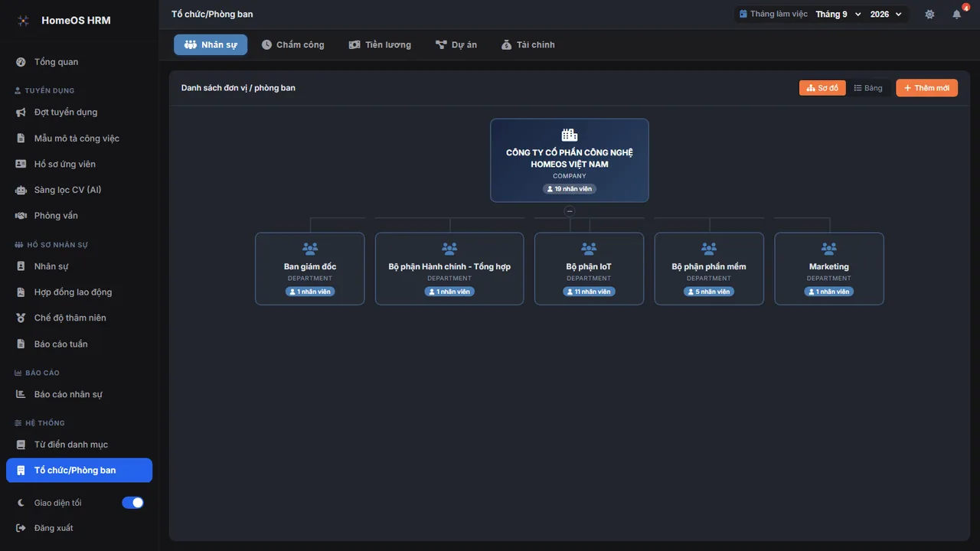Open the notifications bell icon
Image resolution: width=980 pixels, height=551 pixels.
click(x=956, y=15)
